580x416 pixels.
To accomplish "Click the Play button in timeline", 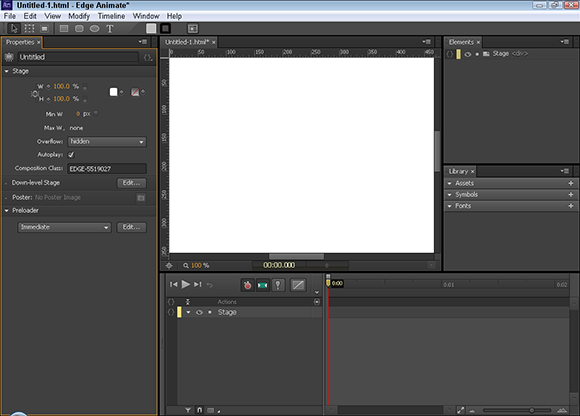I will tap(186, 284).
